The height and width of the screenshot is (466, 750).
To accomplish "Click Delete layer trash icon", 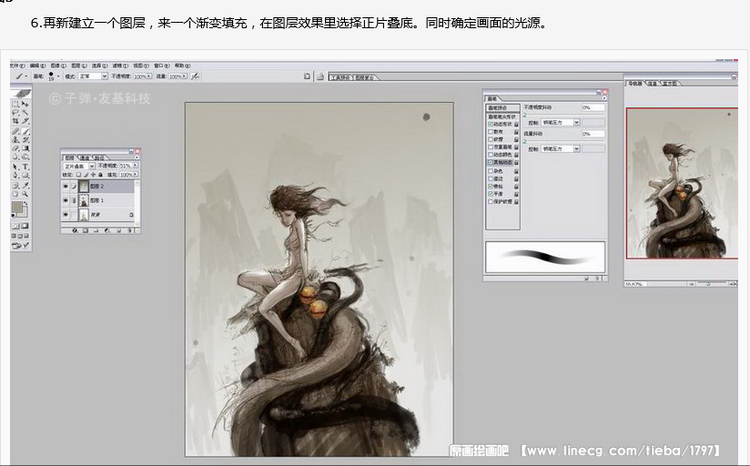I will point(130,231).
